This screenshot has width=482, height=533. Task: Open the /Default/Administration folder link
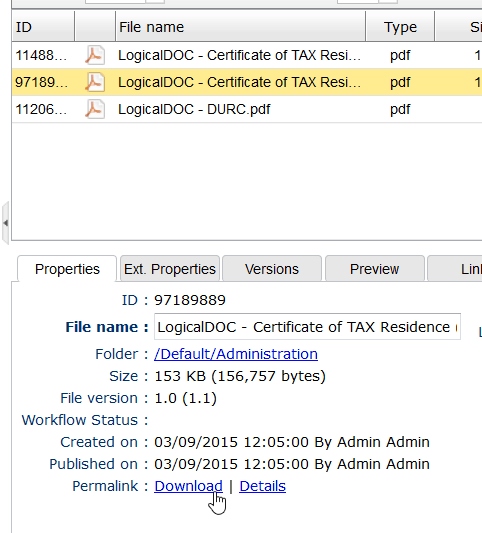click(x=236, y=354)
